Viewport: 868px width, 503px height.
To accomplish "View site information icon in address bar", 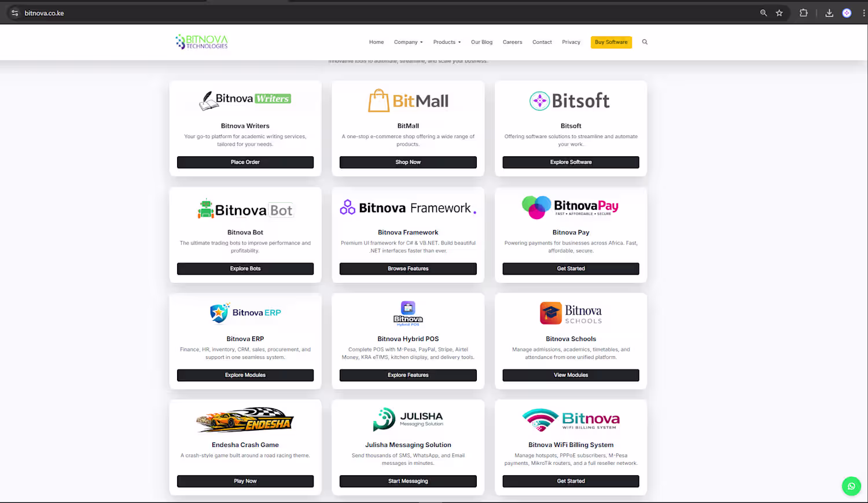I will tap(15, 13).
